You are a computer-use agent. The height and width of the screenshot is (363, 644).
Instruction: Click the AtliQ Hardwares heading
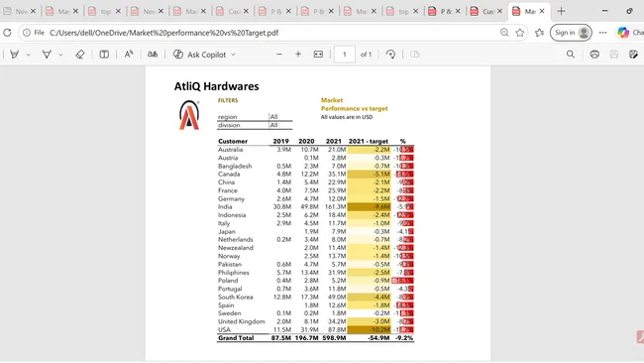[216, 86]
